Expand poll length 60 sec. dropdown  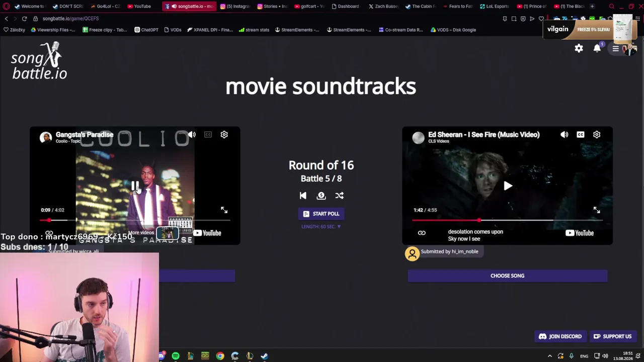321,227
